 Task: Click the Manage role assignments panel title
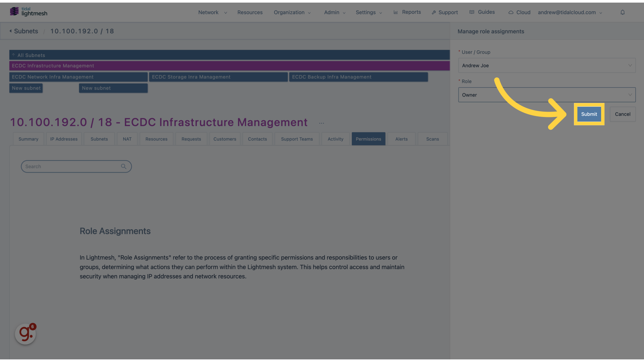[x=491, y=32]
